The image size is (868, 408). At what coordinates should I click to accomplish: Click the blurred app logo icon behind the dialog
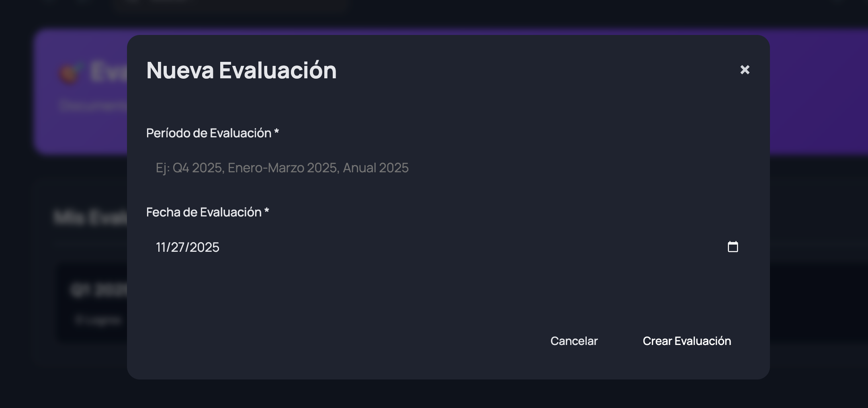70,73
